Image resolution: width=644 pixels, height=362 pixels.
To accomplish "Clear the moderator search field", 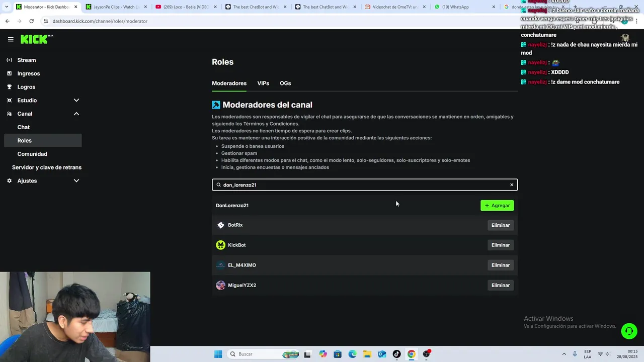I will 512,185.
